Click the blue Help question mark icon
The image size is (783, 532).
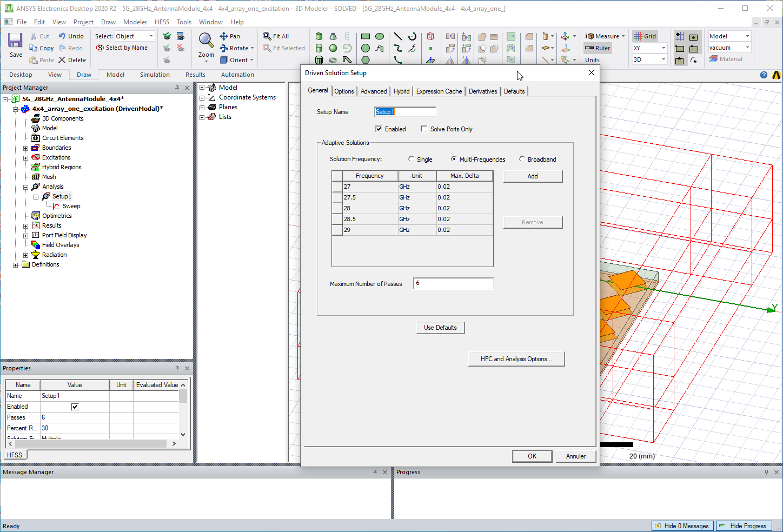[764, 75]
